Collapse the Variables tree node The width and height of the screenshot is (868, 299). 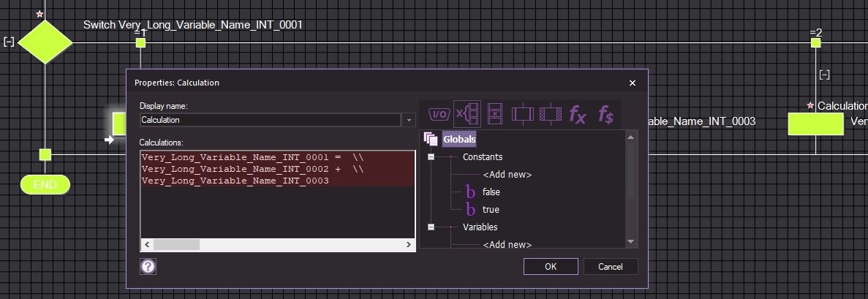tap(431, 227)
